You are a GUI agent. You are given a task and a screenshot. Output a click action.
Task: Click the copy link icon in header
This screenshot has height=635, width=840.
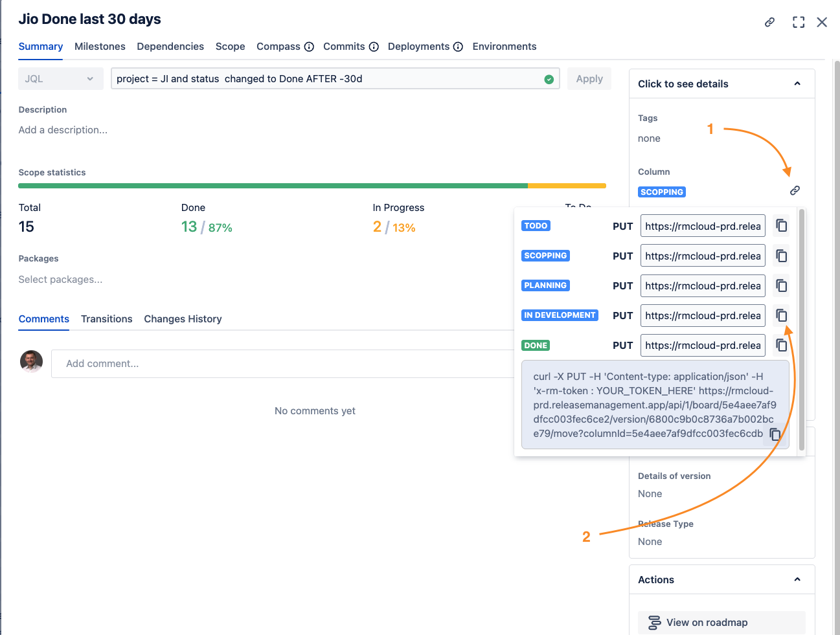769,22
